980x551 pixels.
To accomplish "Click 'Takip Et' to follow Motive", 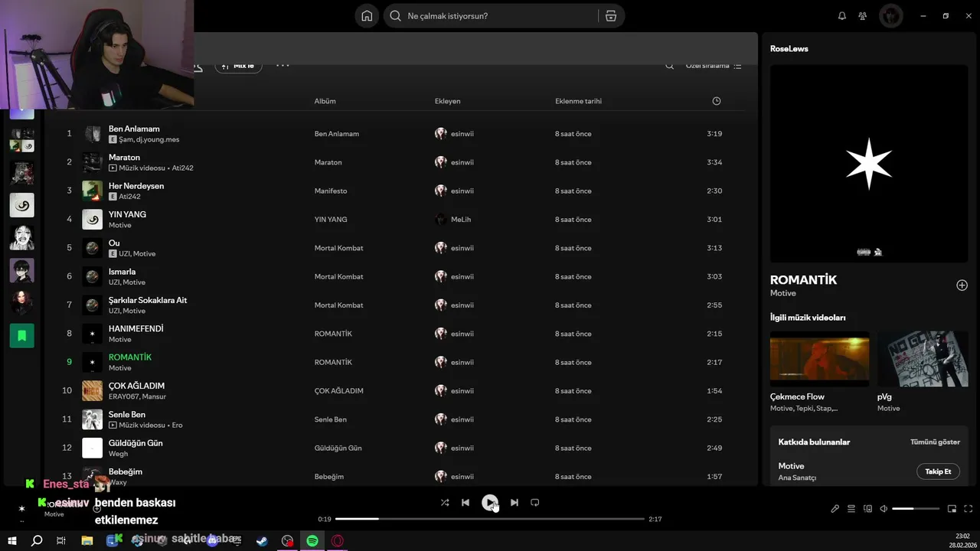I will click(x=938, y=471).
